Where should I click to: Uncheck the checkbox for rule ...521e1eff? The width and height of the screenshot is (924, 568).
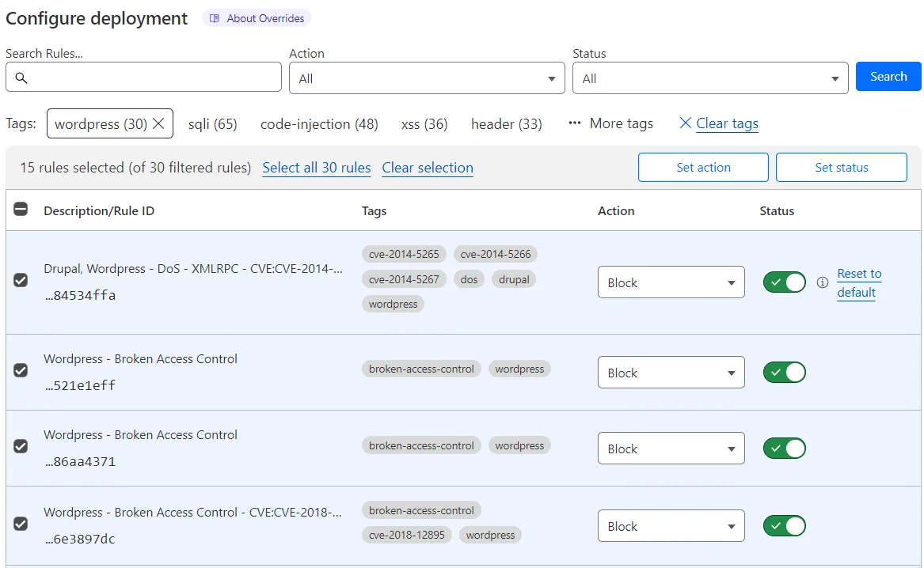click(21, 370)
